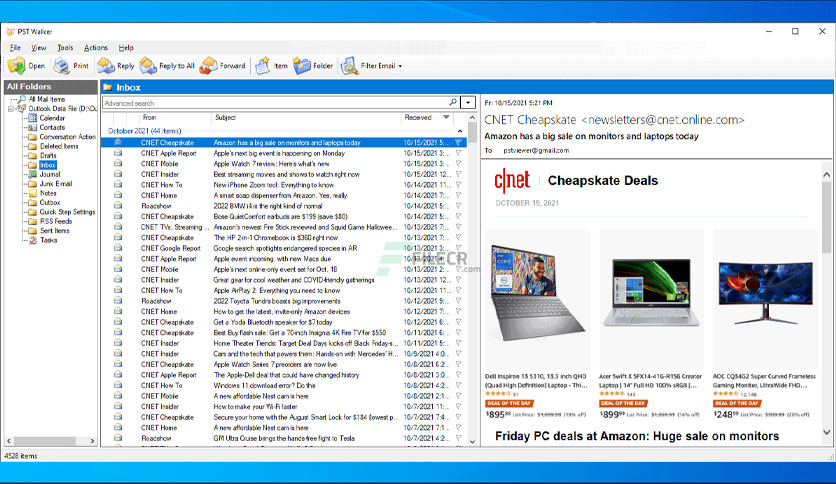Select the Inbox folder in tree
Viewport: 836px width, 484px height.
click(47, 165)
